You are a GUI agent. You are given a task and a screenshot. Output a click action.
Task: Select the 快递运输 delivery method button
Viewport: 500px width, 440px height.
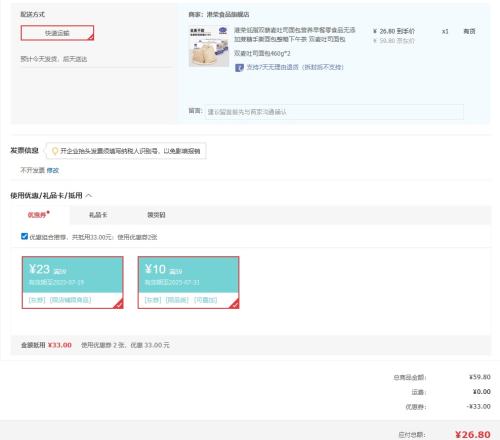[57, 33]
